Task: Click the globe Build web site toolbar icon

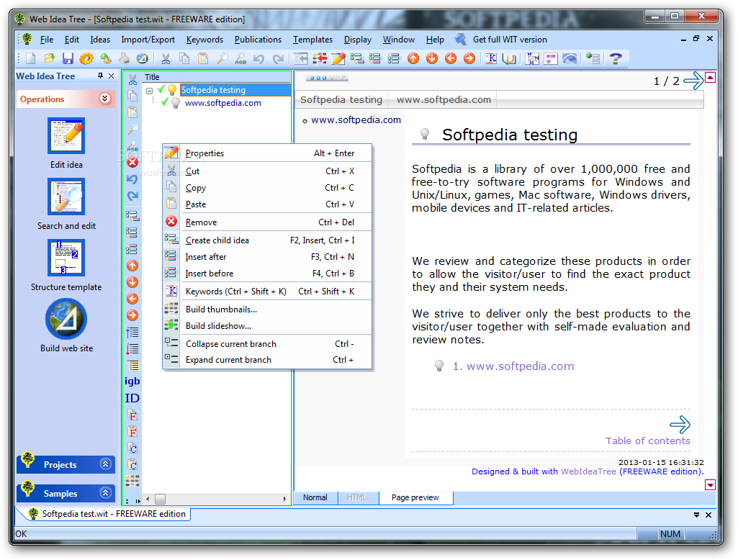Action: point(142,58)
